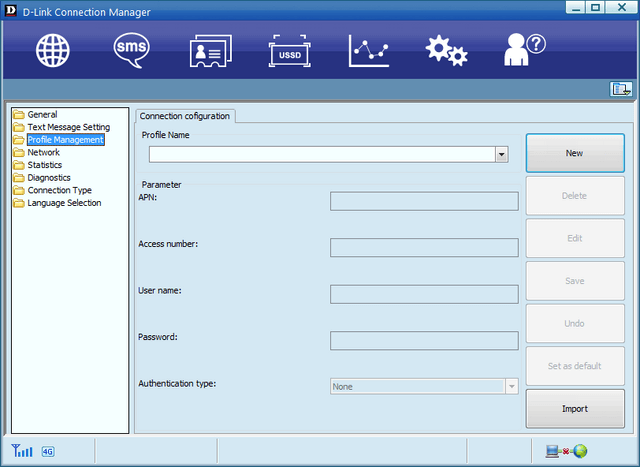Open the Settings gears icon

(x=446, y=51)
